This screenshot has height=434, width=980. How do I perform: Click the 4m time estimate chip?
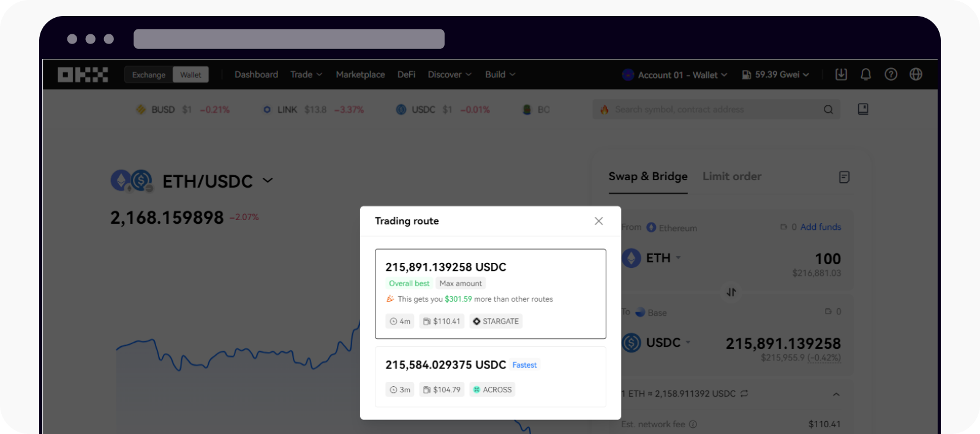(400, 321)
